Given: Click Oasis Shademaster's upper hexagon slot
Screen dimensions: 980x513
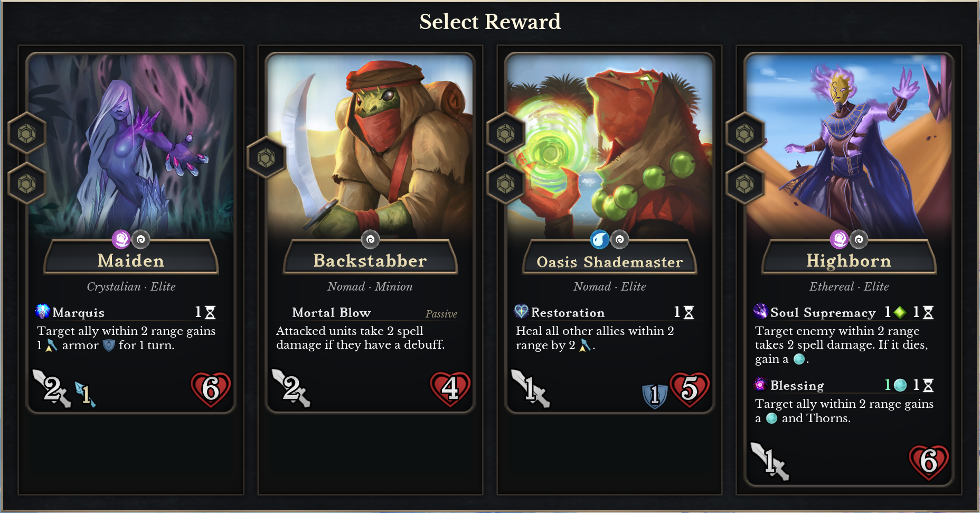Looking at the screenshot, I should coord(506,134).
